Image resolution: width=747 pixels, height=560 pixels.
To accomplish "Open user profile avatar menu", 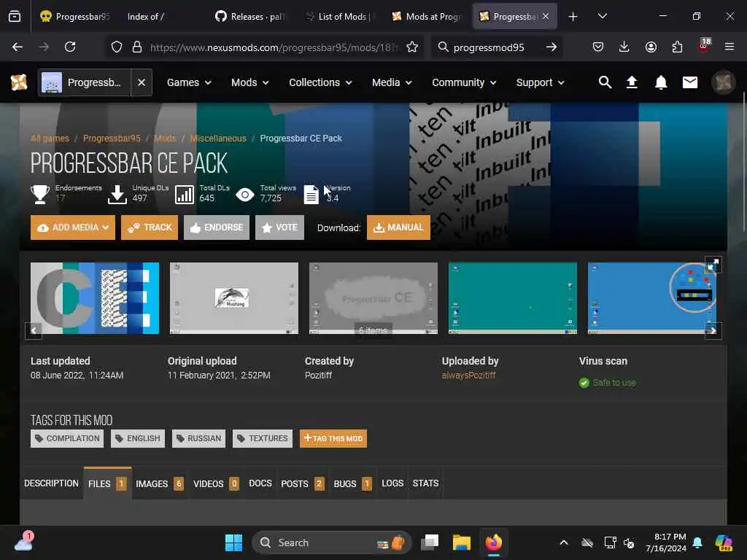I will (723, 82).
